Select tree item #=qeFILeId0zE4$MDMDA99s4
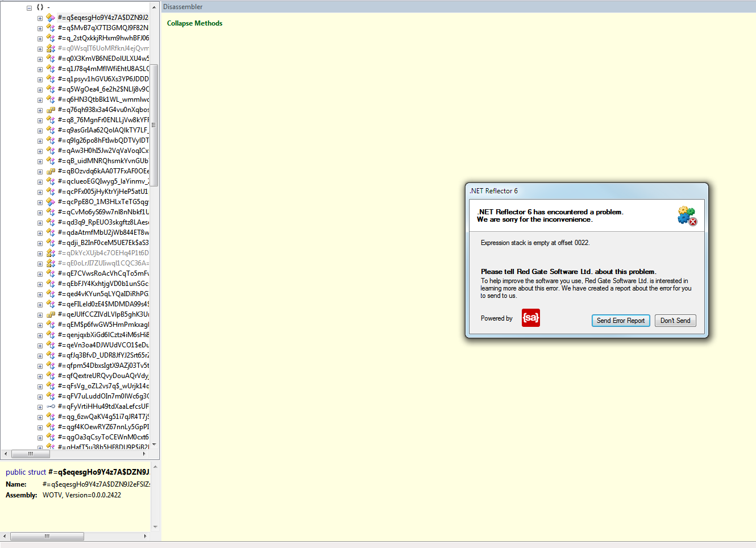 tap(103, 304)
